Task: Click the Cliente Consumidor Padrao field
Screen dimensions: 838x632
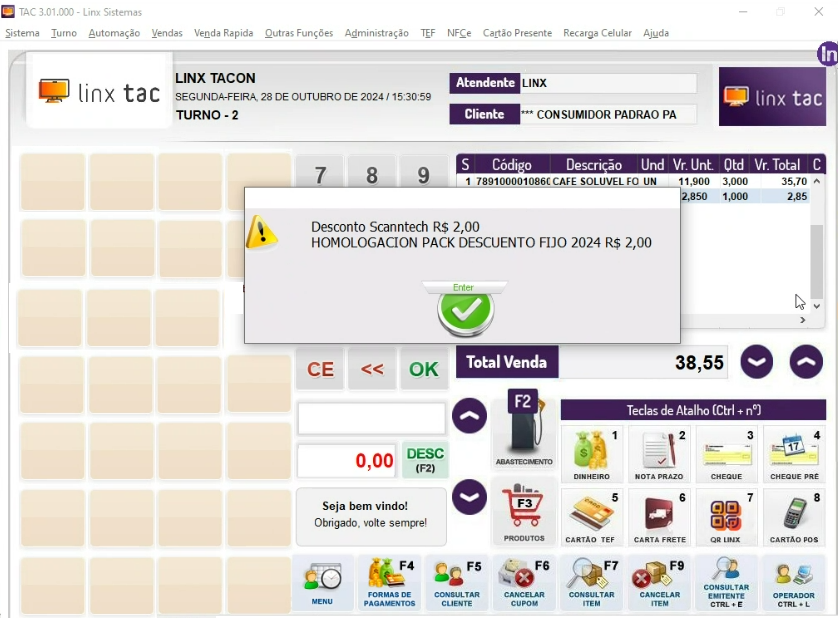Action: pos(608,114)
